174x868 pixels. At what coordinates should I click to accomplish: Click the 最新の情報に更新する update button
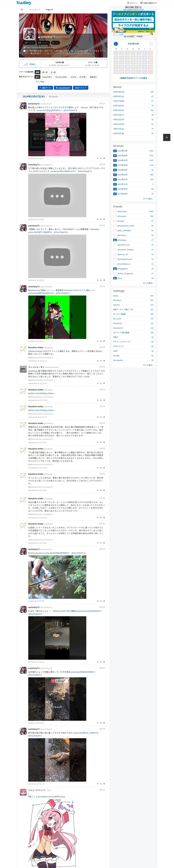coord(133,7)
